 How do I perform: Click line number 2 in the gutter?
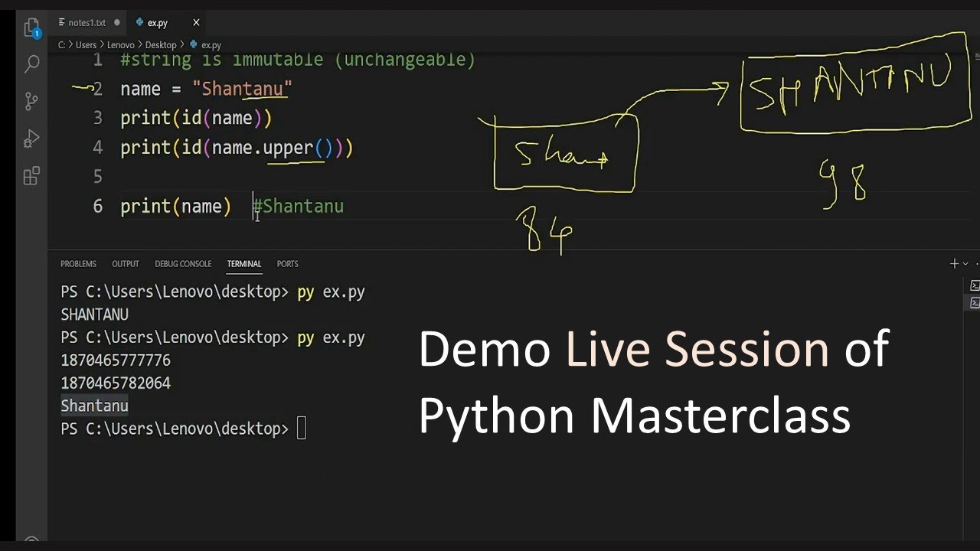tap(97, 89)
